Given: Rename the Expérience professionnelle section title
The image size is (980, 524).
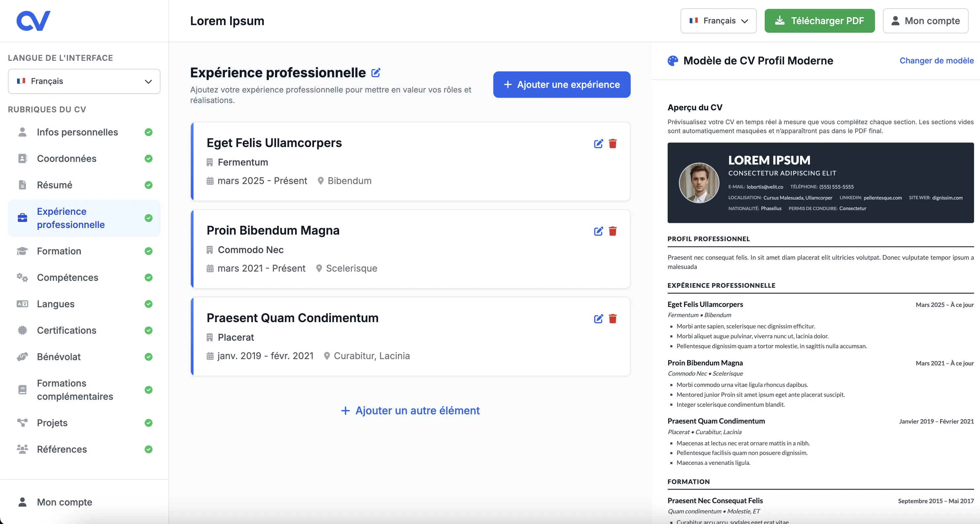Looking at the screenshot, I should (x=376, y=72).
